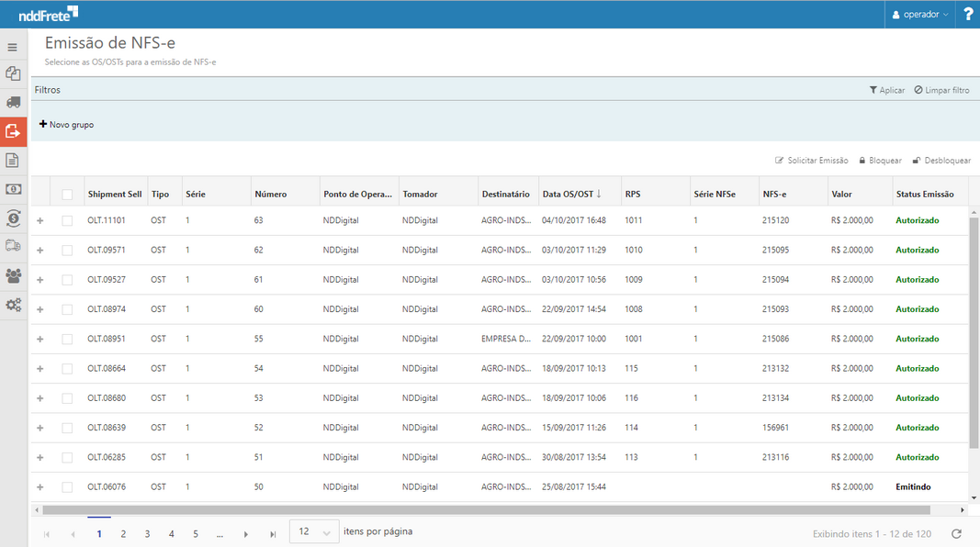This screenshot has height=547, width=980.
Task: Check the row OLT.06076 checkbox
Action: tap(67, 486)
